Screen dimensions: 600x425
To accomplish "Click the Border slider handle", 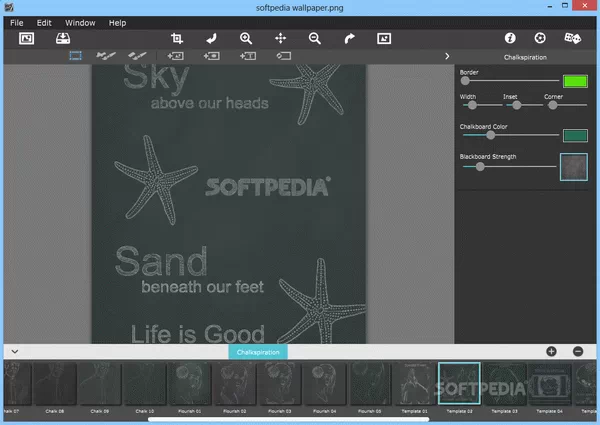I will 465,81.
